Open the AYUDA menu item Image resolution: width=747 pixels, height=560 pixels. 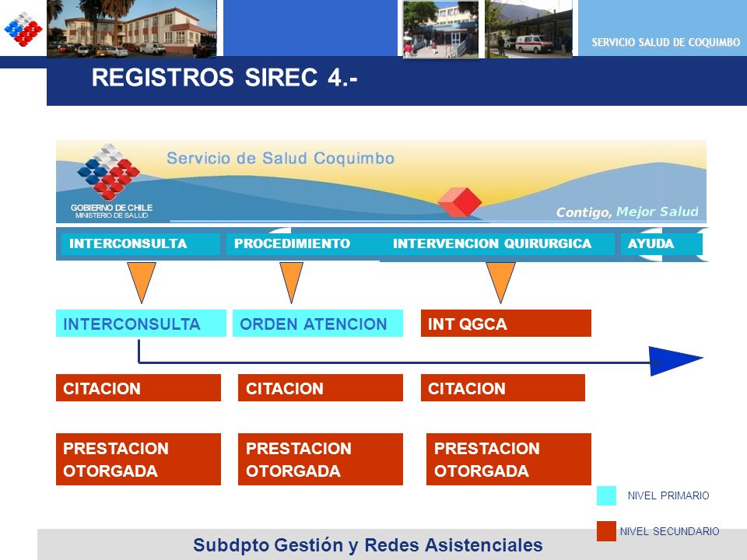[661, 243]
